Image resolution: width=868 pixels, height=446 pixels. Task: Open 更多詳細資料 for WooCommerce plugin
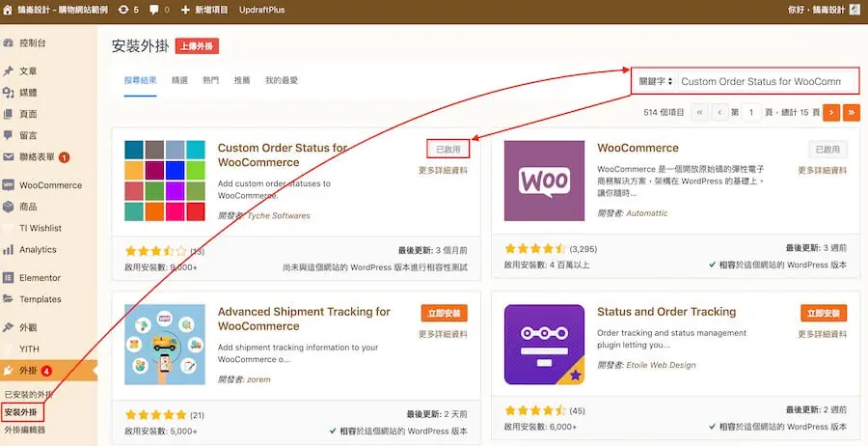[823, 170]
